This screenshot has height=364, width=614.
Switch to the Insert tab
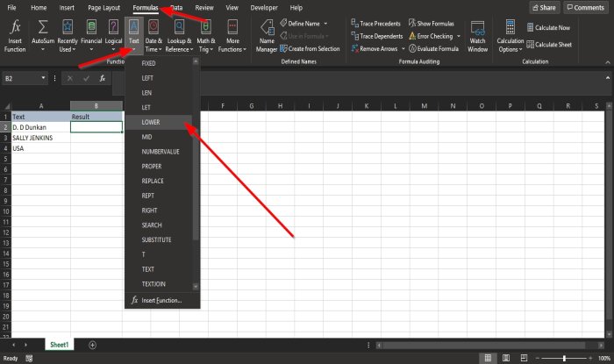(67, 7)
